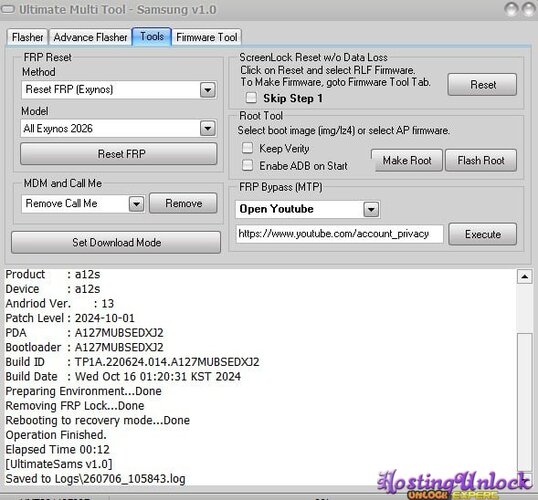Screen dimensions: 538x500
Task: Click the log vertical scrollbar thumb
Action: [525, 402]
